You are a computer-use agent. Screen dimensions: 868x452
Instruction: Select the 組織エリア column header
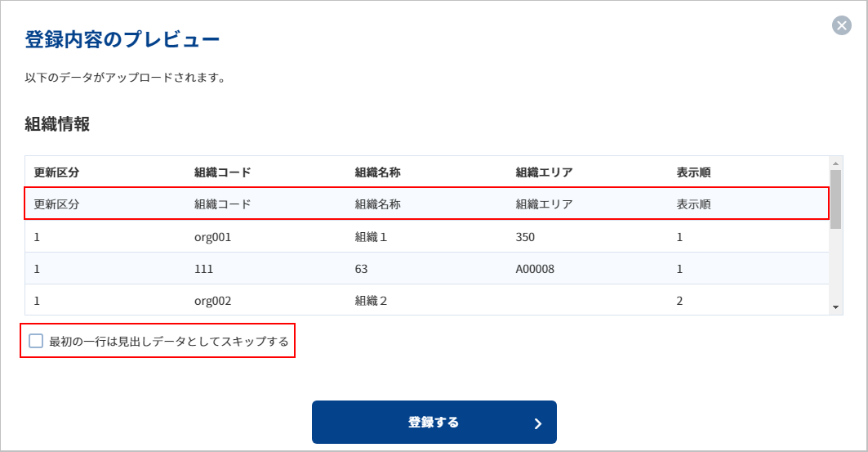click(544, 172)
